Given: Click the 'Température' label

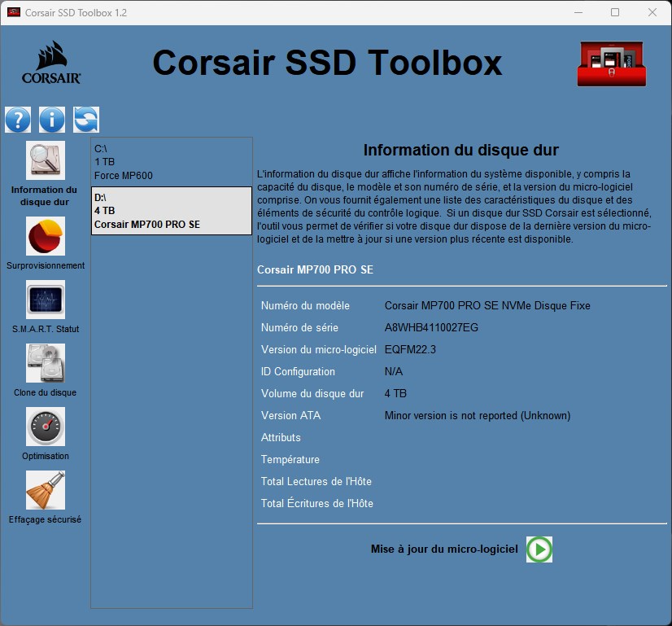Looking at the screenshot, I should [290, 460].
